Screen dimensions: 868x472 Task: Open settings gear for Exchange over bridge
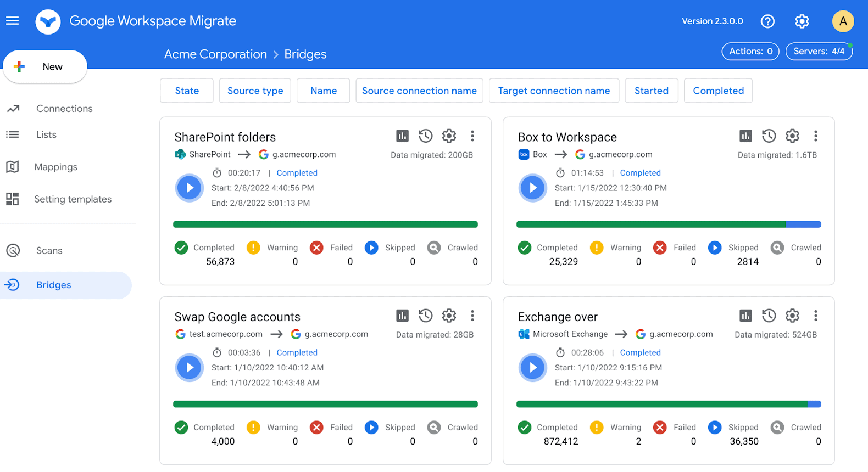(x=792, y=316)
